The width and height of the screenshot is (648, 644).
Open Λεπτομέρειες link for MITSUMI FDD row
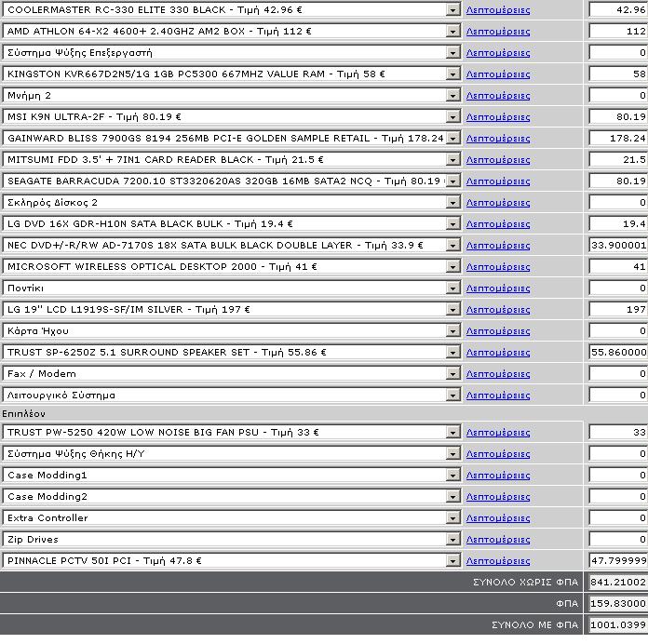coord(498,160)
